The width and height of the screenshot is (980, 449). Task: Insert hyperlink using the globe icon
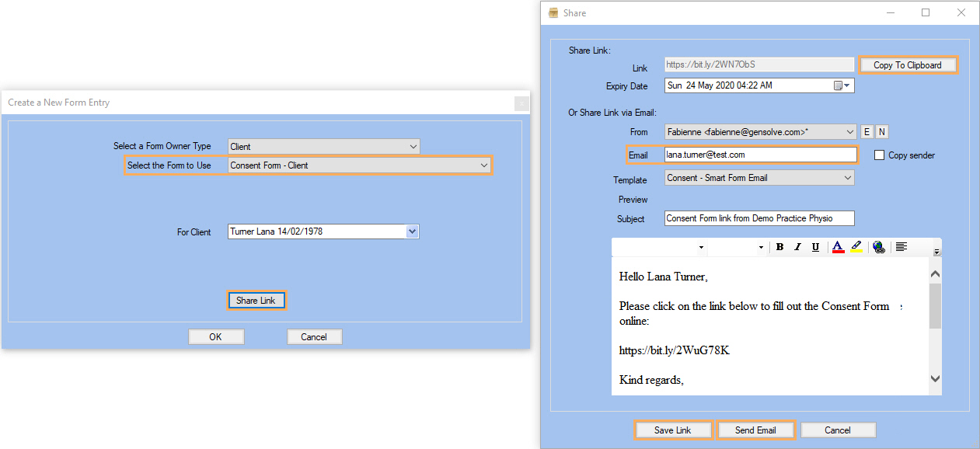(878, 247)
